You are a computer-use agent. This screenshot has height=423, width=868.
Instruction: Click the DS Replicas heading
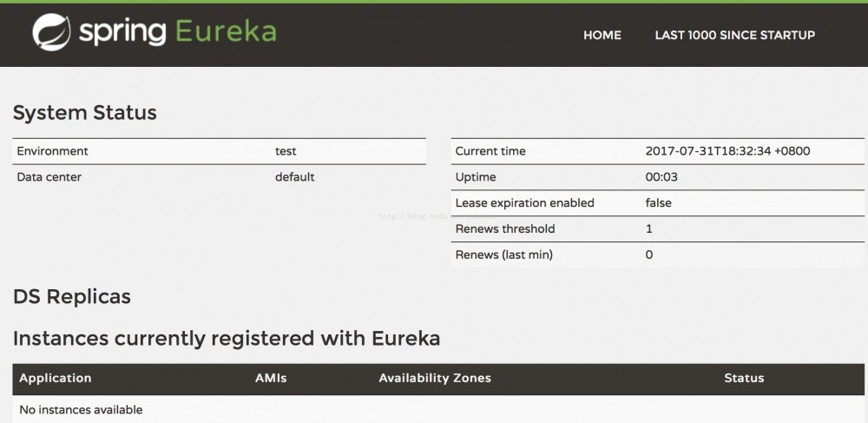72,297
